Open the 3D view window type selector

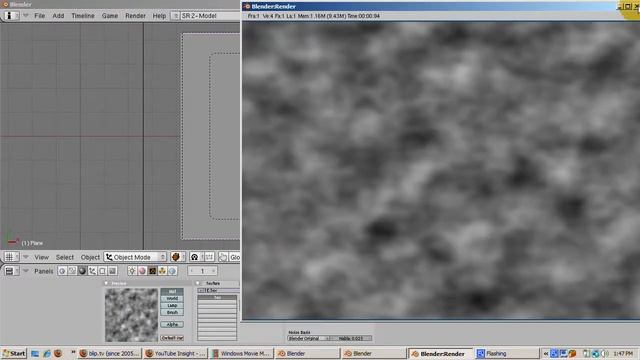pyautogui.click(x=11, y=257)
